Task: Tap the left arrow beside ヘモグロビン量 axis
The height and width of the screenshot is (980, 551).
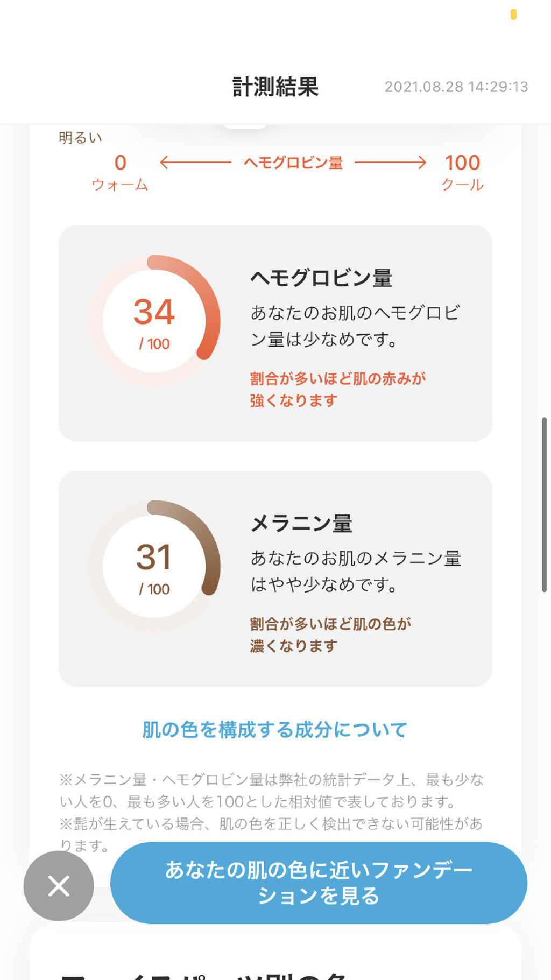Action: coord(195,162)
